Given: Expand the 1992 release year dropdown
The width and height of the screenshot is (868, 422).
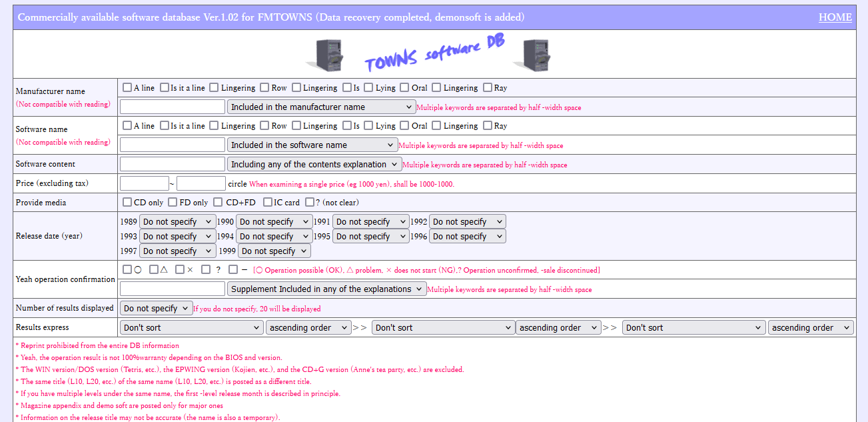Looking at the screenshot, I should coord(468,221).
